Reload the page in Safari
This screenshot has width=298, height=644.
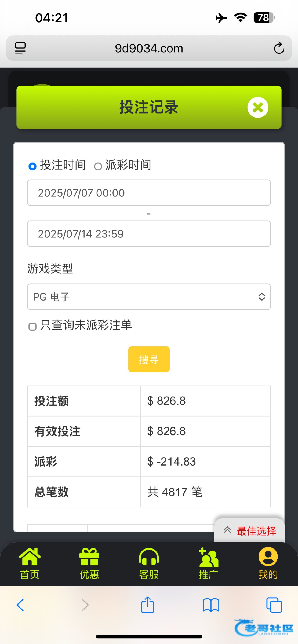coord(279,48)
